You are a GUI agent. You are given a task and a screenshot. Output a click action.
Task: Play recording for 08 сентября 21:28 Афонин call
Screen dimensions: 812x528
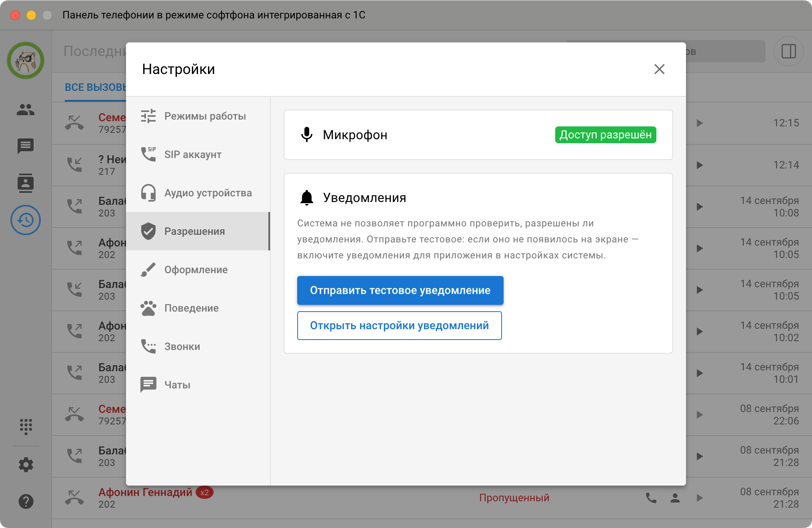coord(700,498)
